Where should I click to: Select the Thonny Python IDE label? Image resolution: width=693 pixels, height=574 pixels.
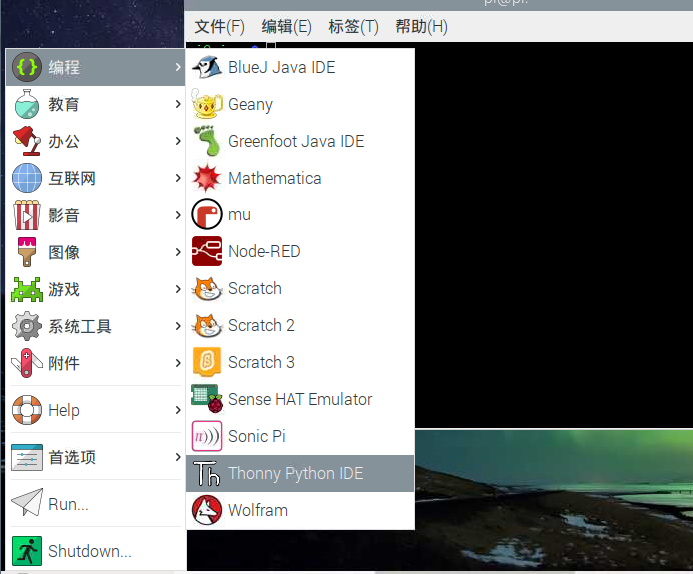coord(296,473)
